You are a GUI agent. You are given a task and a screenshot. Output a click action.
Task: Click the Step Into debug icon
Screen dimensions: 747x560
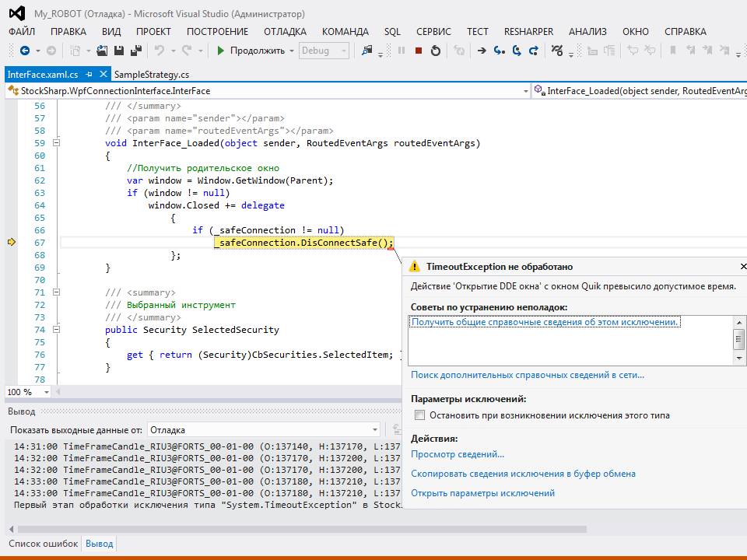[x=499, y=51]
